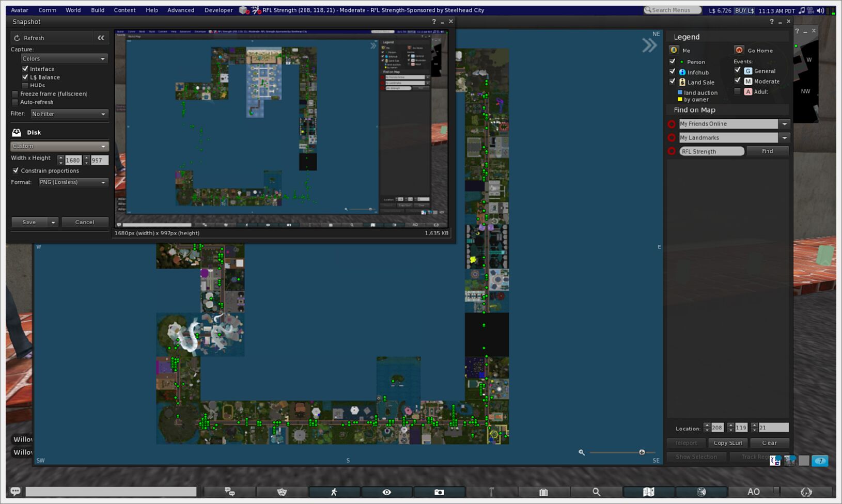
Task: Click the eye camera-view toolbar icon
Action: [x=386, y=492]
